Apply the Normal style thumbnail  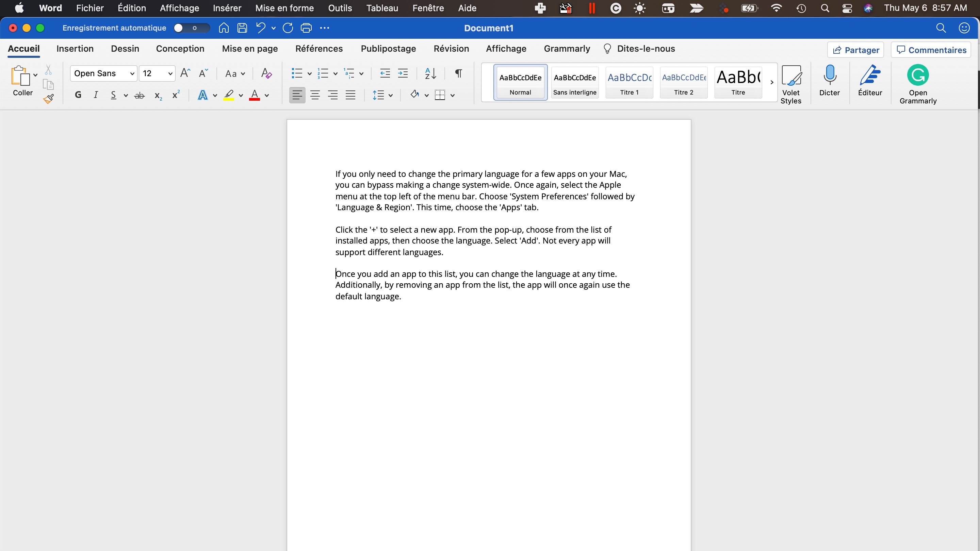520,83
